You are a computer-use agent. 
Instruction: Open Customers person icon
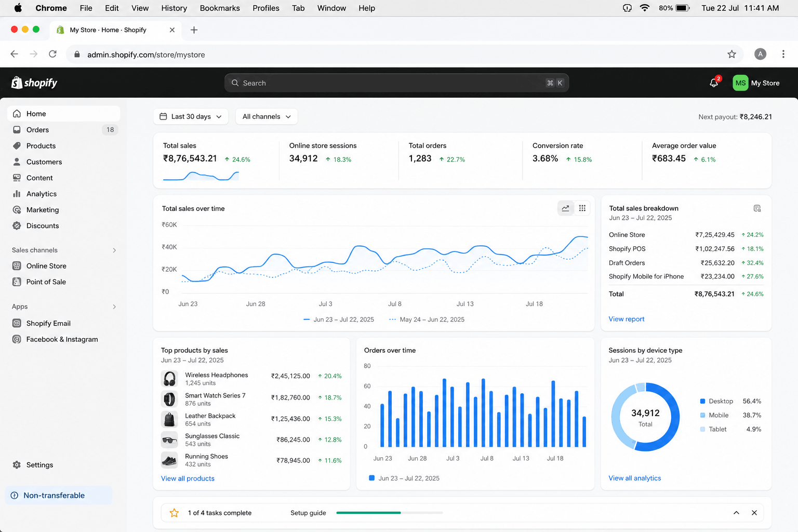[x=17, y=162]
